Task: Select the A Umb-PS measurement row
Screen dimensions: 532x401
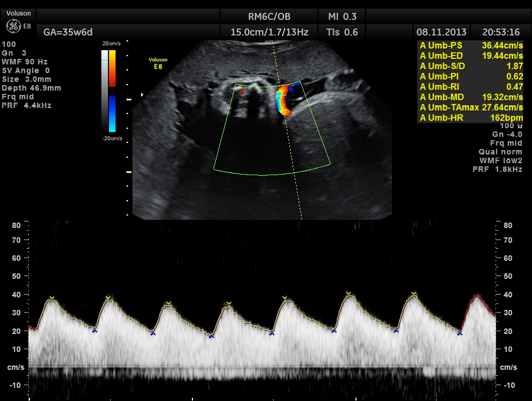Action: click(x=471, y=46)
